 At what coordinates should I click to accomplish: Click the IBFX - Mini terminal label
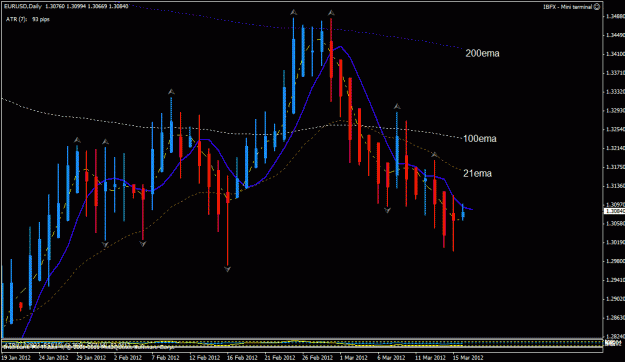click(568, 7)
